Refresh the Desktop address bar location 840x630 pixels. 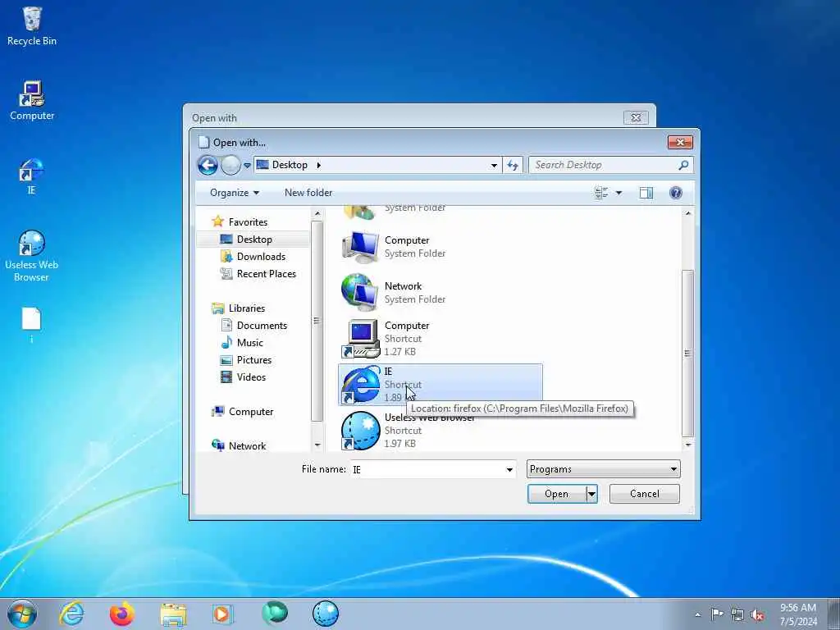tap(513, 165)
